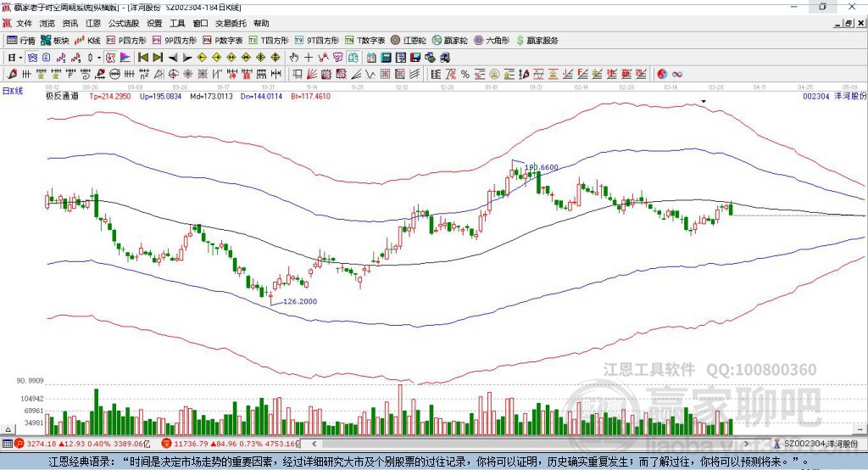
Task: Open the T四方形 time square
Action: tap(269, 41)
